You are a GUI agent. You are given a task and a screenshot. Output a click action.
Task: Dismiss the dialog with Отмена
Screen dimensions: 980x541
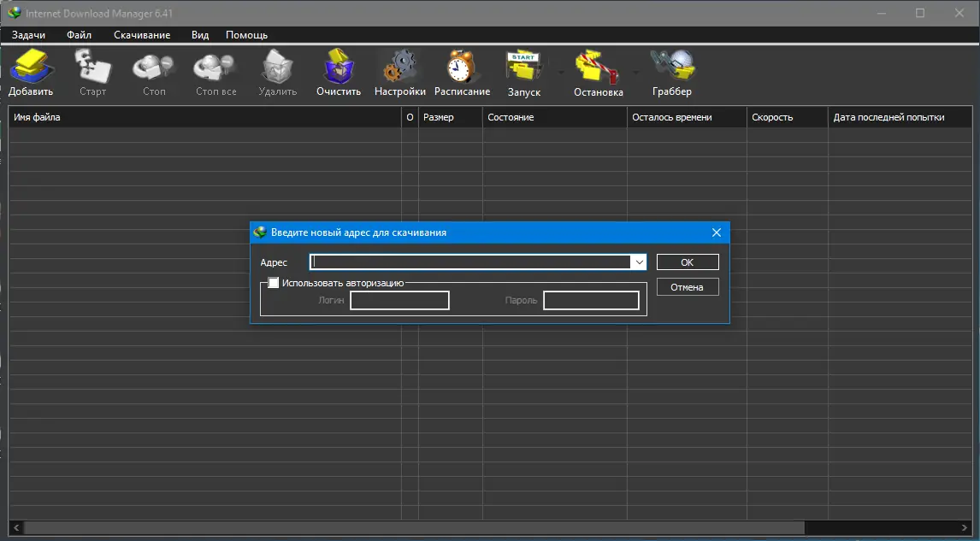[x=687, y=286]
